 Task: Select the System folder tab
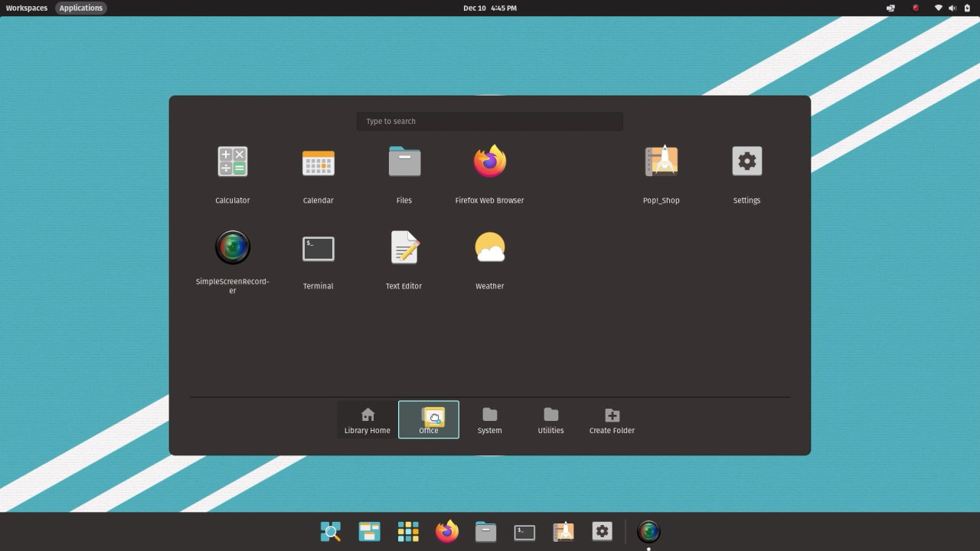pos(490,420)
